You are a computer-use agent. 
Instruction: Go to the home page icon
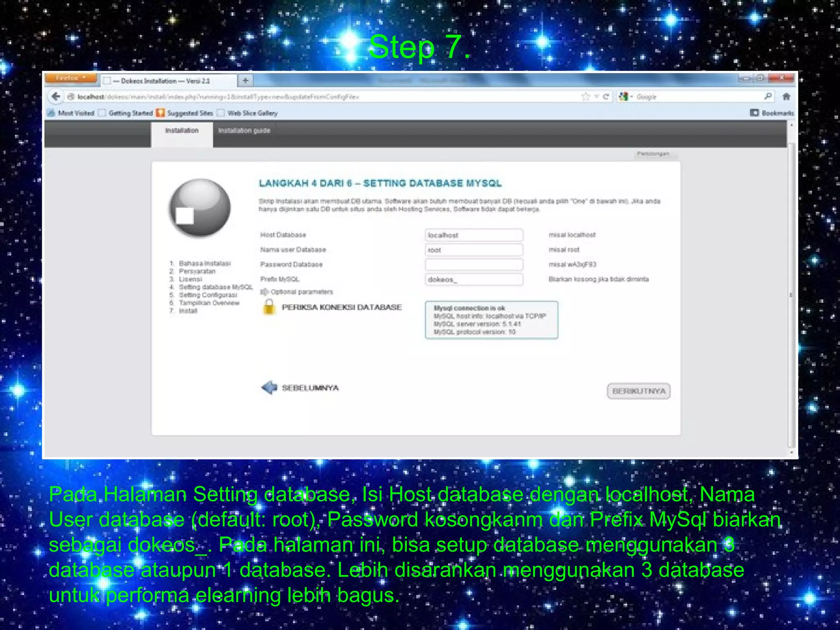tap(786, 97)
